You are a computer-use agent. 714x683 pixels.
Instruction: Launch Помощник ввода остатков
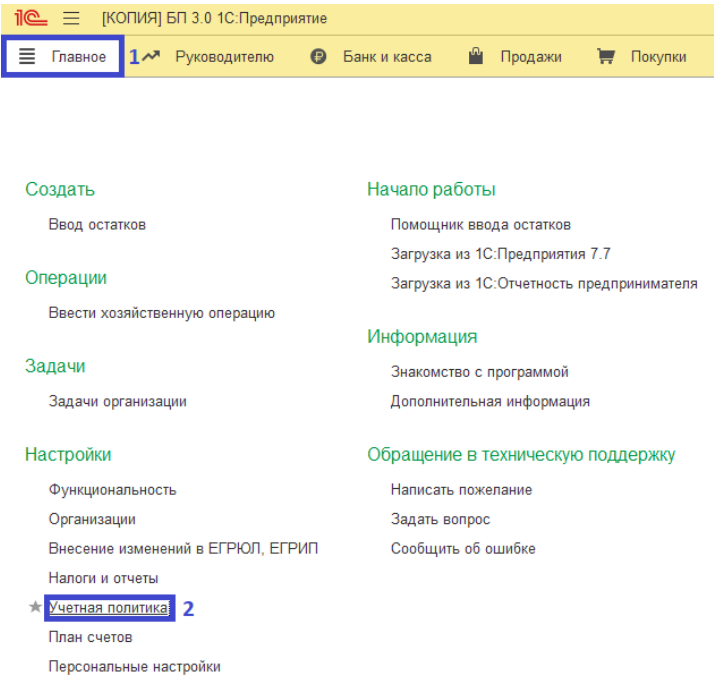(x=480, y=225)
